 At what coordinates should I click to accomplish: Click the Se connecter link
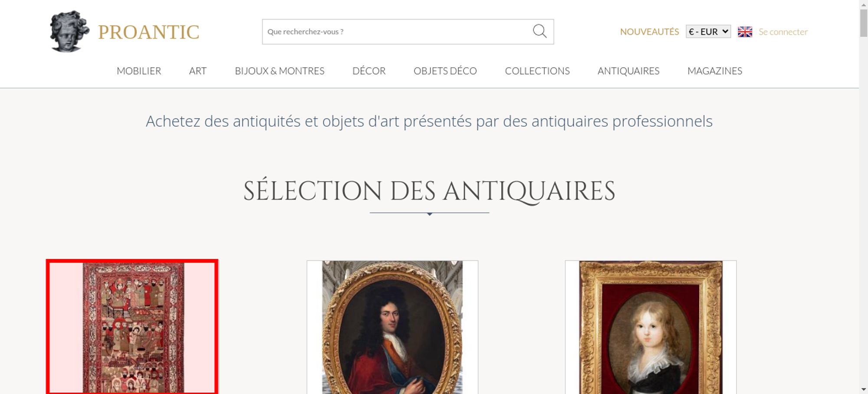(x=783, y=32)
